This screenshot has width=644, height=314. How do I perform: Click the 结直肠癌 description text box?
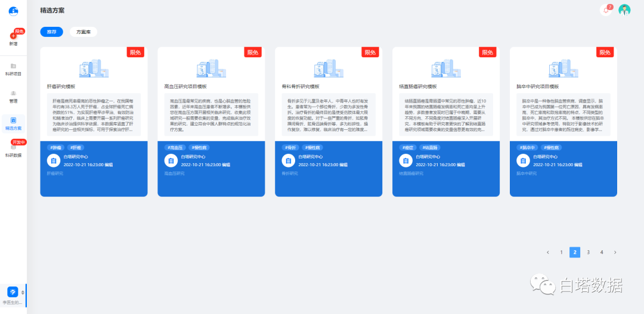pyautogui.click(x=446, y=114)
